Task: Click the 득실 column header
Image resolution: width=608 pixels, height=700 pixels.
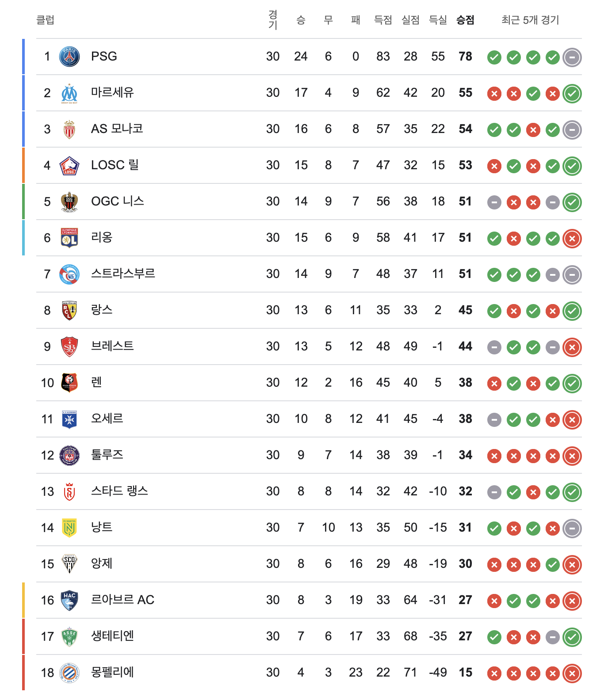Action: tap(438, 20)
